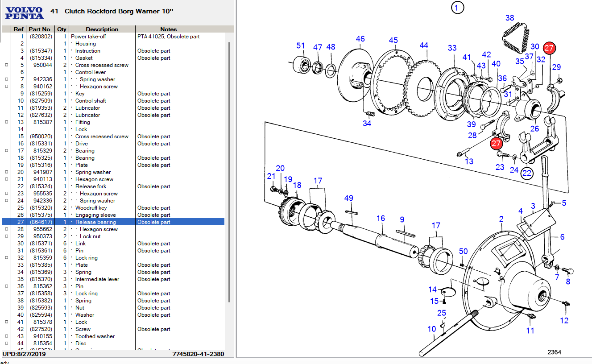Screen dimensions: 592x364
Task: Tick the checkbox for ref 20 Spring washer
Action: pyautogui.click(x=6, y=172)
